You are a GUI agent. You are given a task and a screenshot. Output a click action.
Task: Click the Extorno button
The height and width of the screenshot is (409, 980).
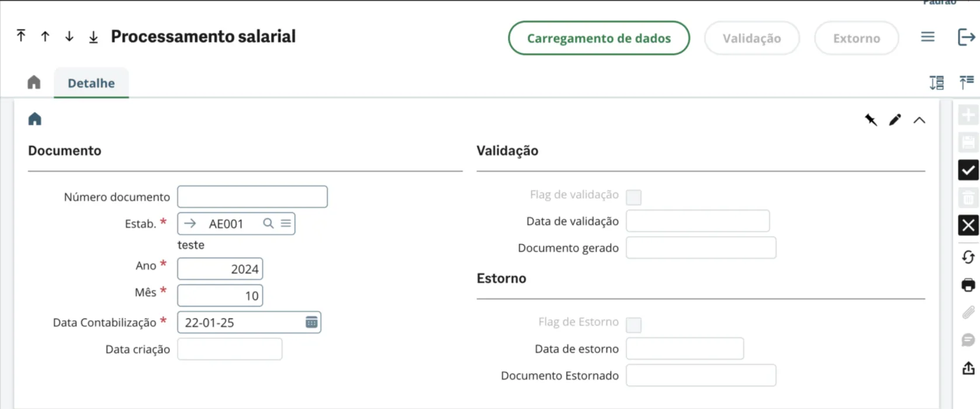[857, 38]
